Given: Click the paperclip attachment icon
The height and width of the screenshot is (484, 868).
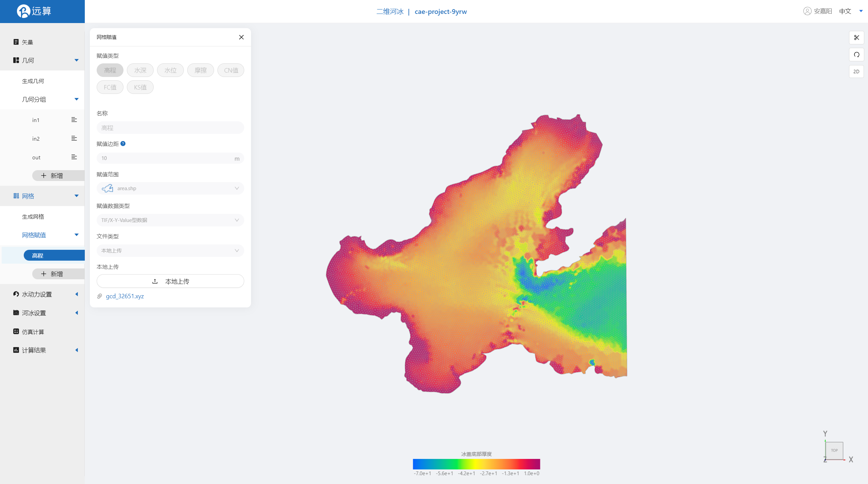Looking at the screenshot, I should (99, 296).
